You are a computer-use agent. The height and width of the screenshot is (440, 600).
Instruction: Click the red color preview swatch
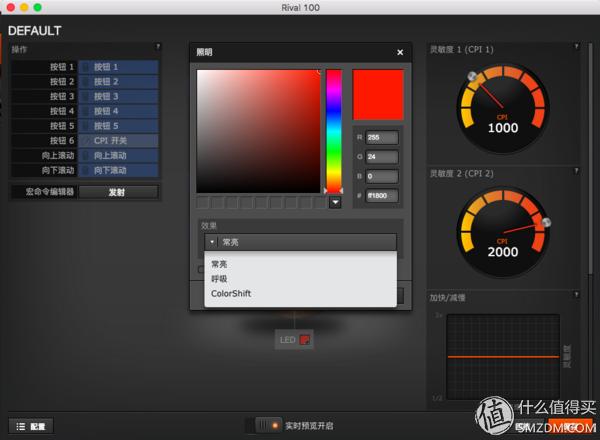click(378, 95)
